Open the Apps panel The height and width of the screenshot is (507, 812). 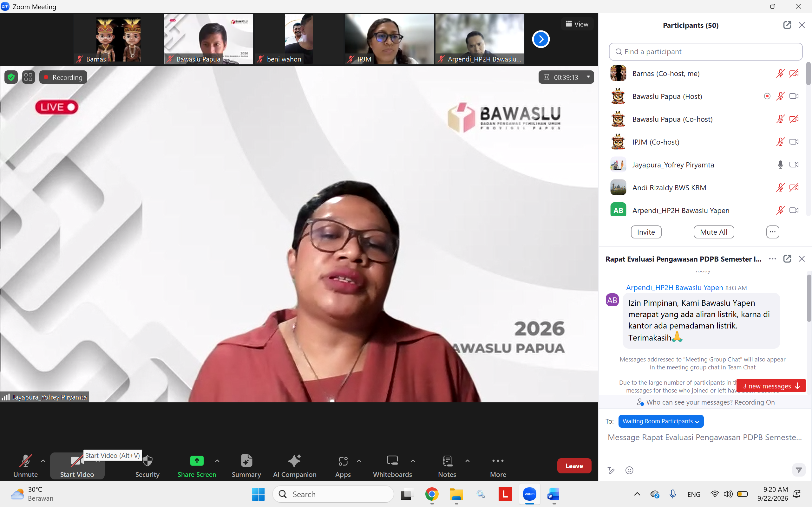343,466
